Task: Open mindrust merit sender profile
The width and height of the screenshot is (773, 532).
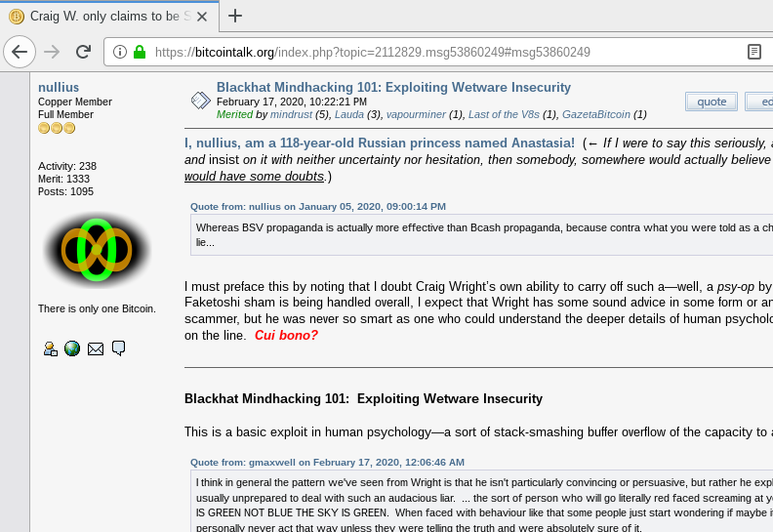Action: coord(291,114)
